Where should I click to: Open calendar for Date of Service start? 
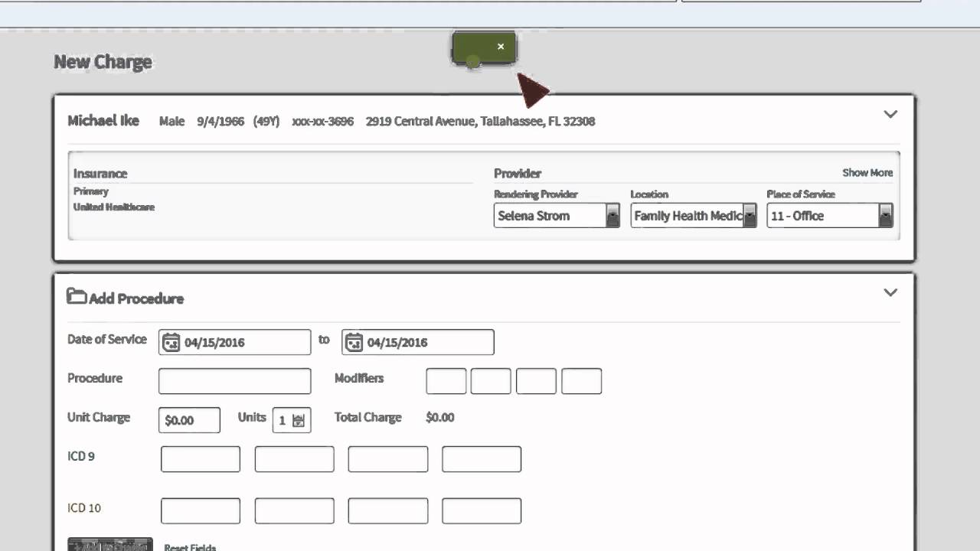click(x=171, y=342)
